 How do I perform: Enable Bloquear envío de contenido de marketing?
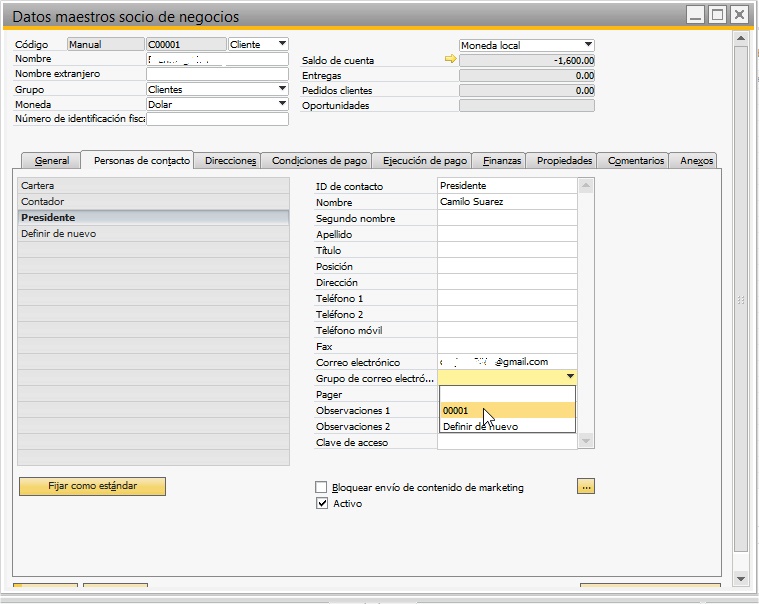click(x=321, y=488)
